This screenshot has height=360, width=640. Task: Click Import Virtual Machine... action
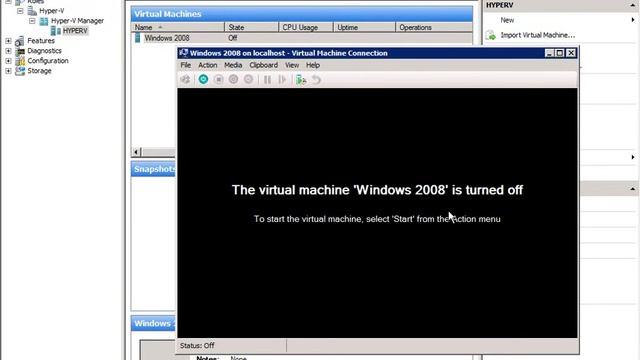(538, 35)
